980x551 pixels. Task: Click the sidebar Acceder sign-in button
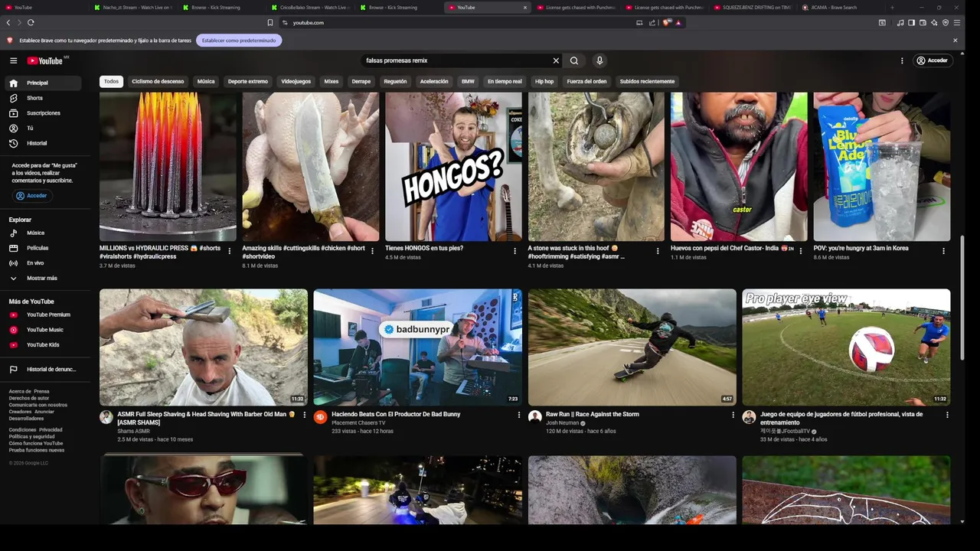(32, 196)
